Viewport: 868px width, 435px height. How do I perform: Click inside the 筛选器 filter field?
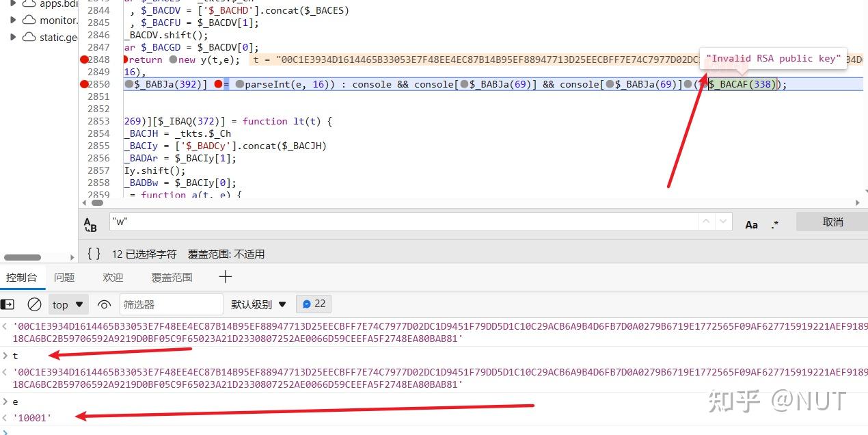[171, 304]
